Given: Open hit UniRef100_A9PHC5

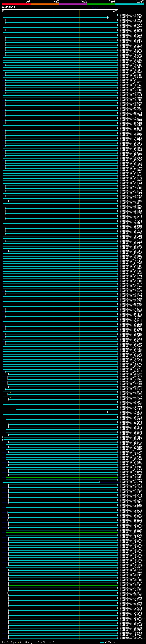Looking at the screenshot, I should [131, 20].
